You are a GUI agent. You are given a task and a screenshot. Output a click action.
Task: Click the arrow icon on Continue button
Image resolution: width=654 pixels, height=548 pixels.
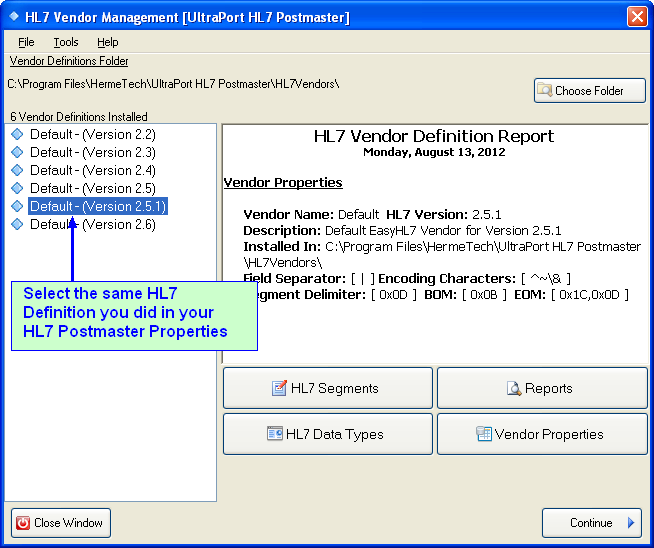pos(631,523)
